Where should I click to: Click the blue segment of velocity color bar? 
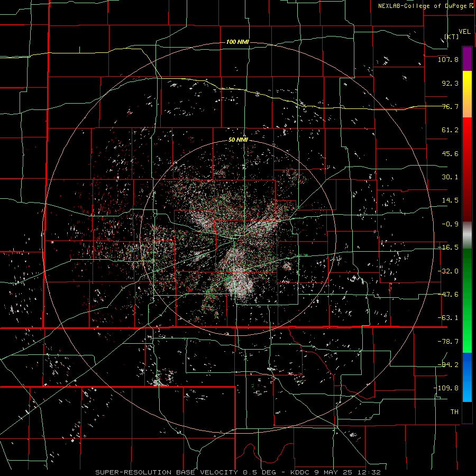click(x=467, y=377)
